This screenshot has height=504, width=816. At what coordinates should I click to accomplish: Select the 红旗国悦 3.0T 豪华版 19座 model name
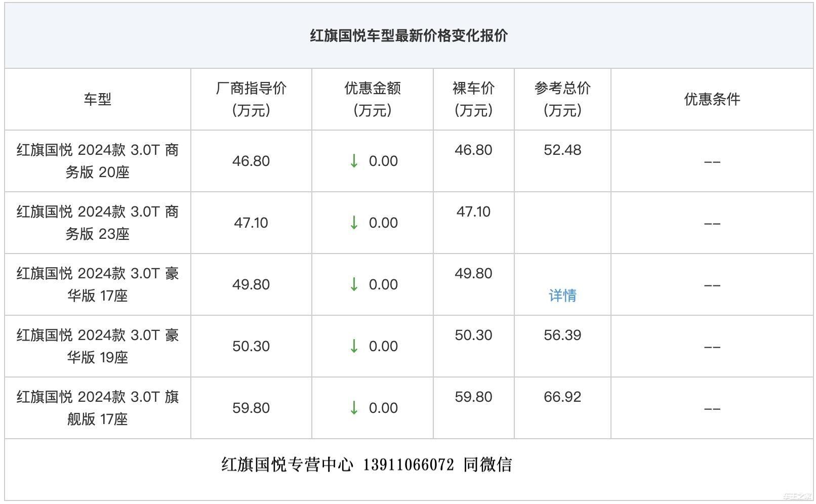(98, 346)
